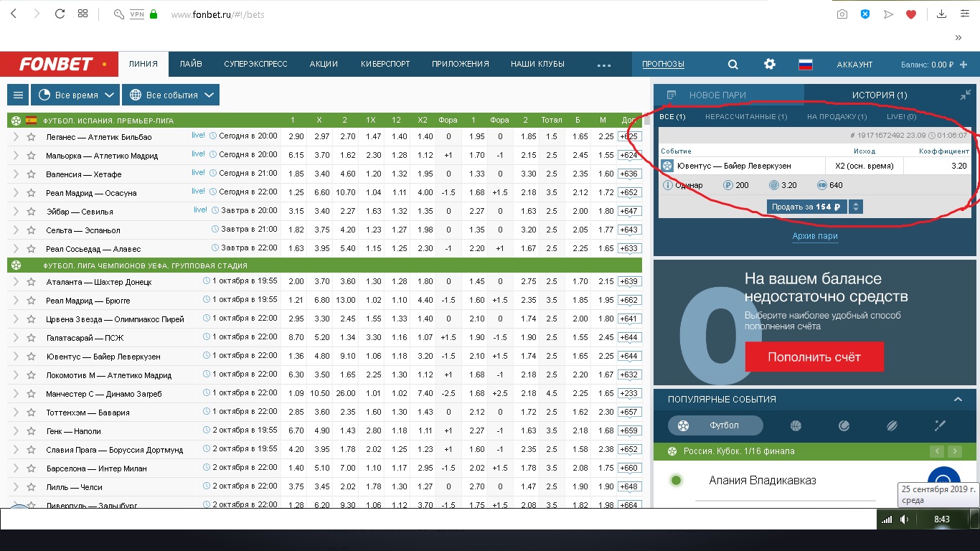
Task: Open more navigation items via three dots
Action: tap(603, 64)
